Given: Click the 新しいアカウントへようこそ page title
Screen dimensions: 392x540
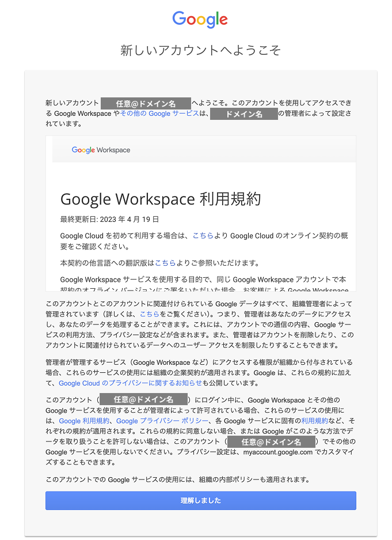Looking at the screenshot, I should click(200, 50).
